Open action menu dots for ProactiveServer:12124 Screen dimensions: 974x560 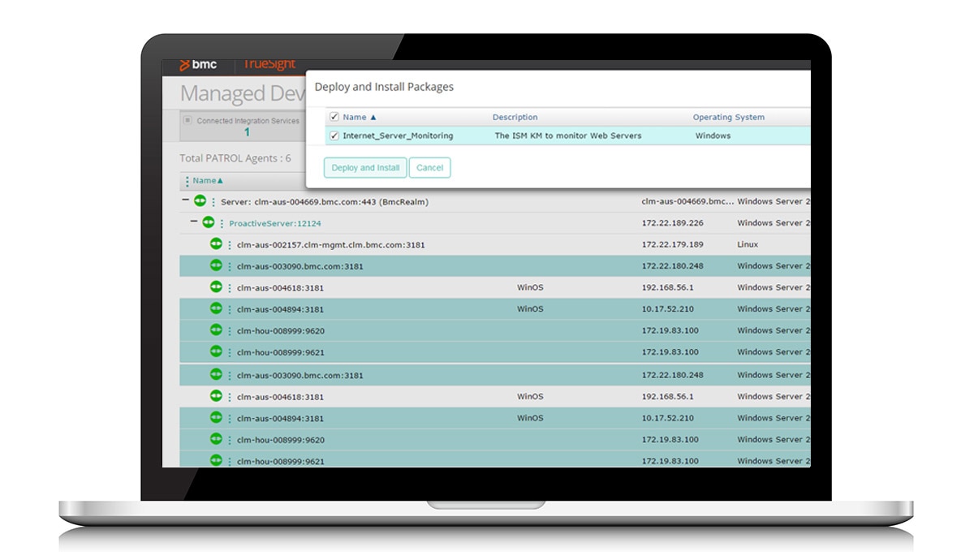(x=222, y=223)
